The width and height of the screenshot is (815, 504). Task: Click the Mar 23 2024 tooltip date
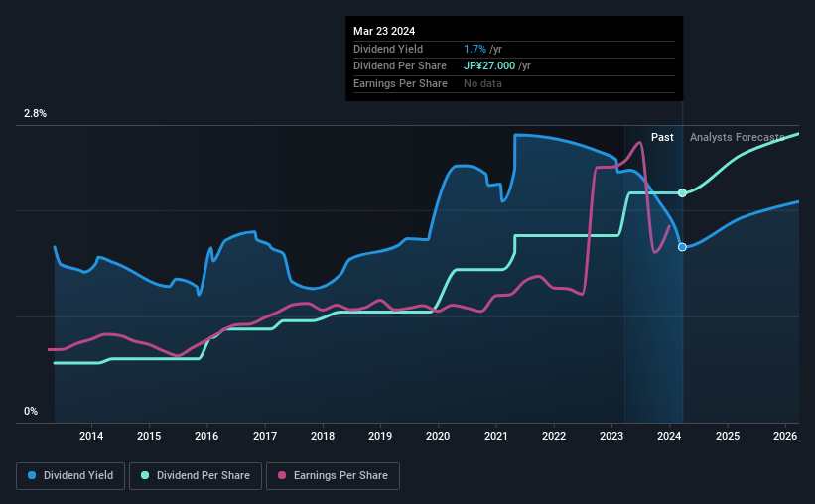point(384,31)
